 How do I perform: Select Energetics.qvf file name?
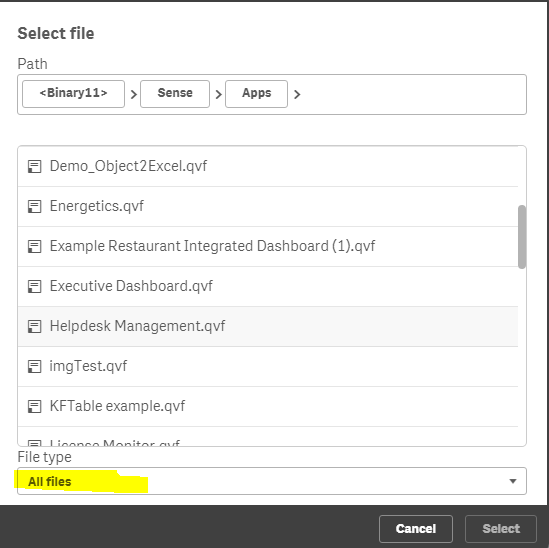[97, 206]
